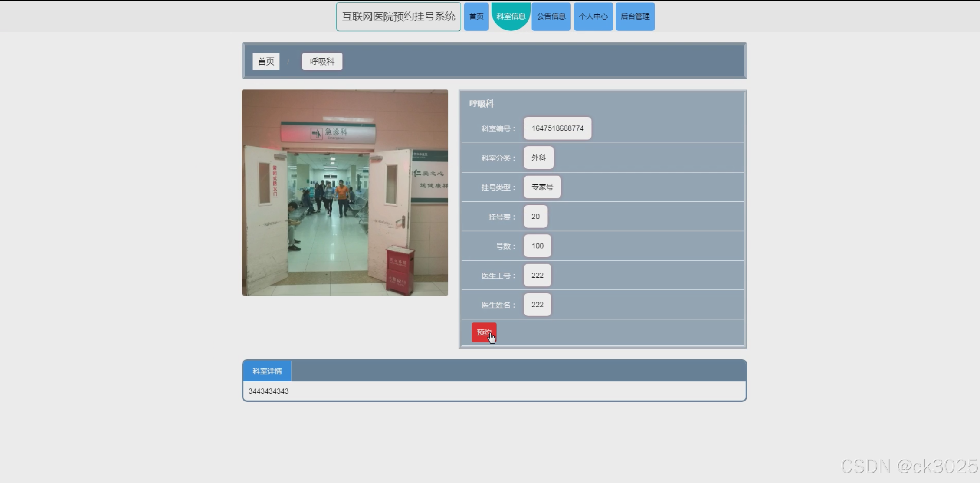Screen dimensions: 980x483
Task: Click the 呼吸科 heading in info panel
Action: [481, 104]
